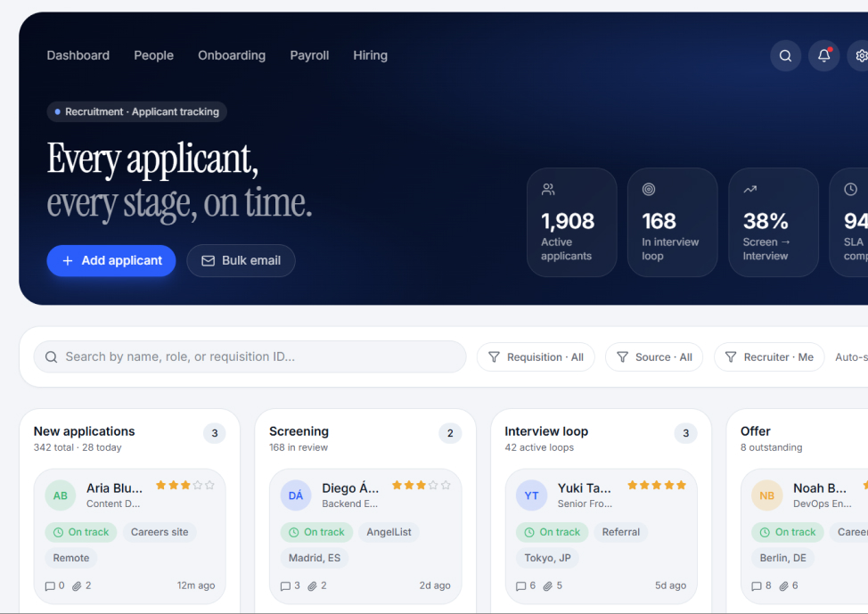Click the AngelList source tag
This screenshot has width=868, height=614.
(389, 533)
